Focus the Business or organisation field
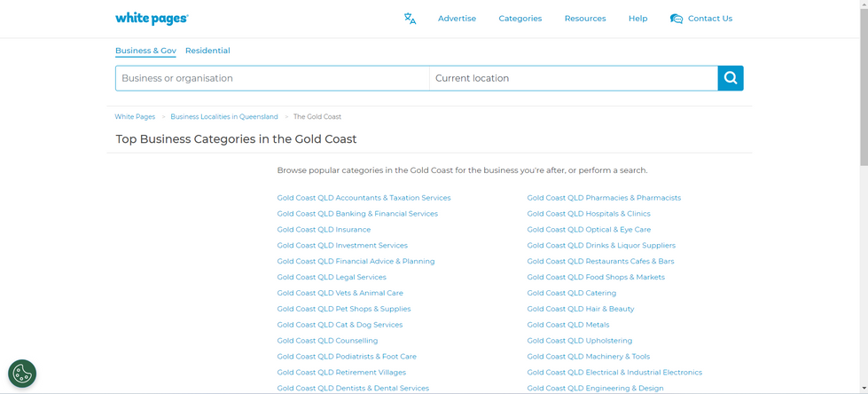868x394 pixels. (x=272, y=78)
